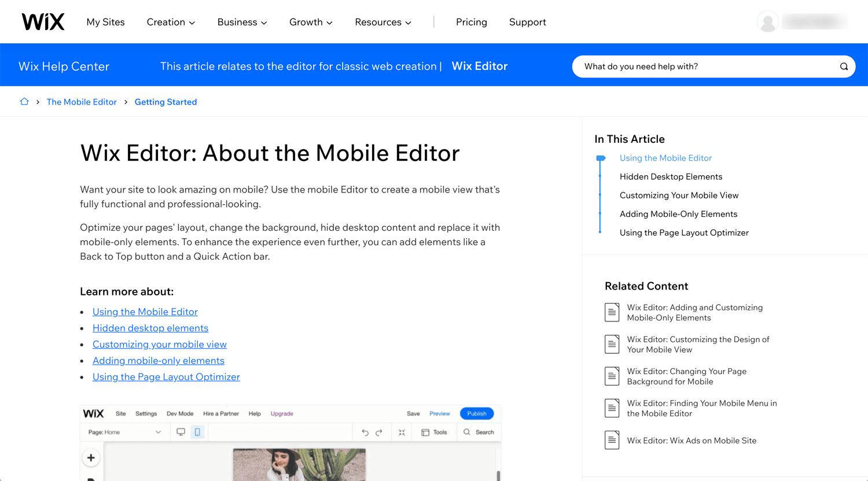Jump to Adding Mobile-Only Elements in sidebar

(x=678, y=214)
